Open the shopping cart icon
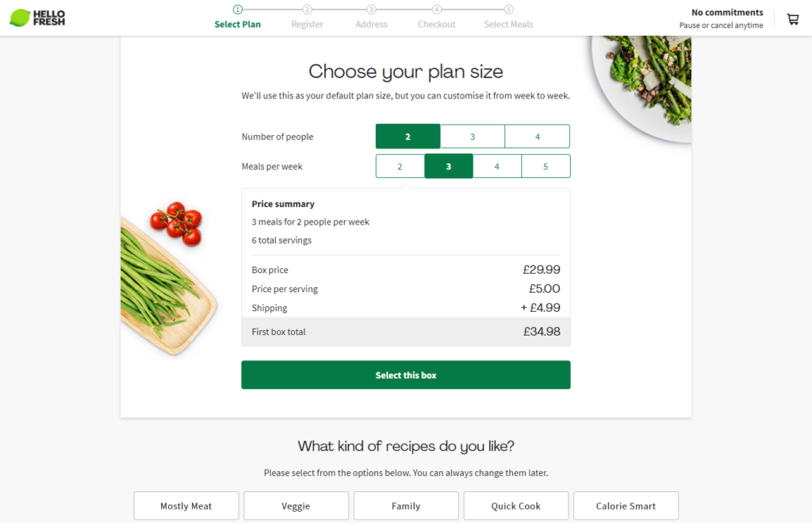Image resolution: width=812 pixels, height=523 pixels. point(792,19)
